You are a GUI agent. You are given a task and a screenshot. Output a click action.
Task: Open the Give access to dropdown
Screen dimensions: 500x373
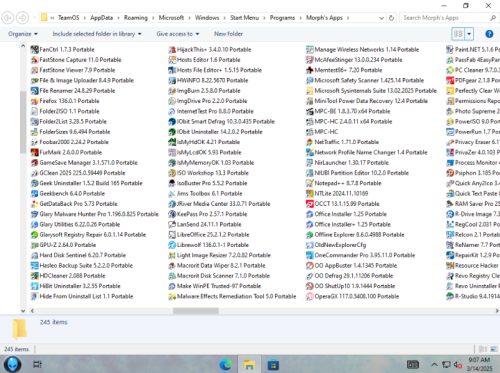178,34
